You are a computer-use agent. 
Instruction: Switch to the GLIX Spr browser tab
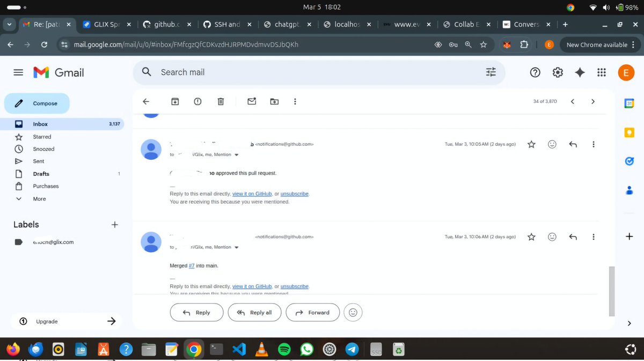[x=107, y=25]
